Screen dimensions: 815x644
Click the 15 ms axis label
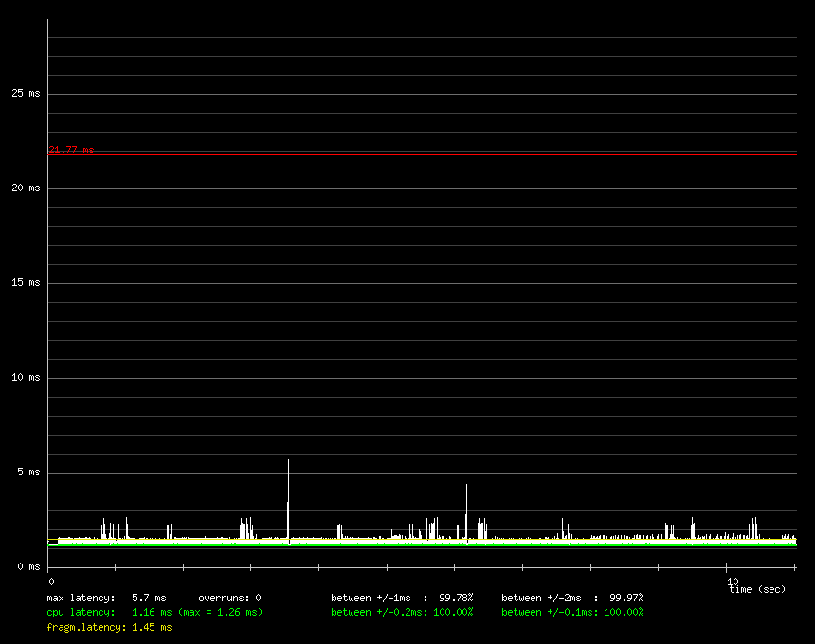click(26, 282)
